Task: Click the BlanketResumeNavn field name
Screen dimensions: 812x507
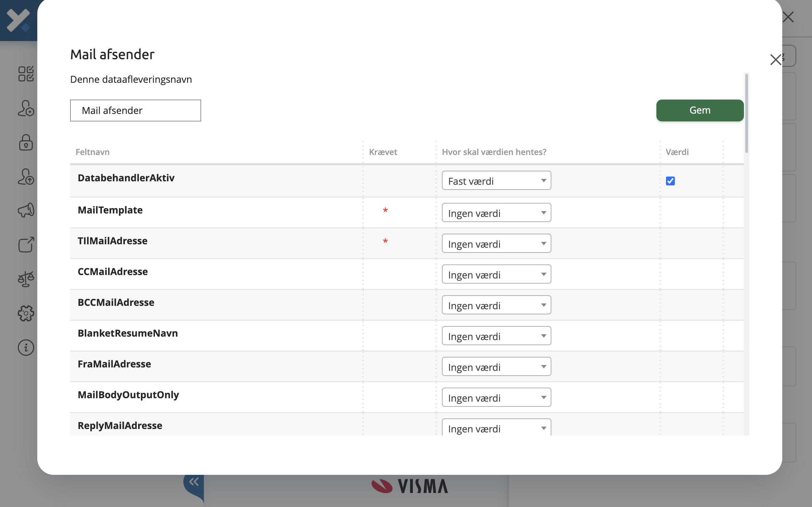Action: 128,333
